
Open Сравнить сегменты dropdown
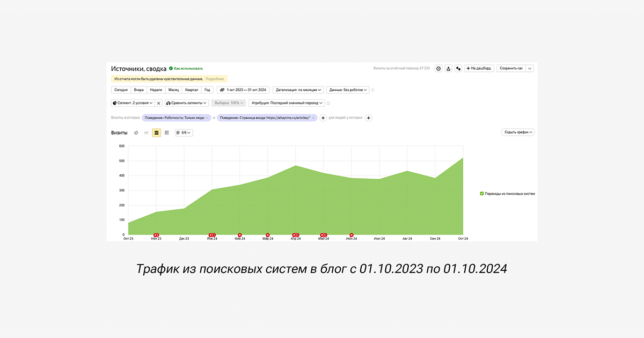[x=186, y=103]
